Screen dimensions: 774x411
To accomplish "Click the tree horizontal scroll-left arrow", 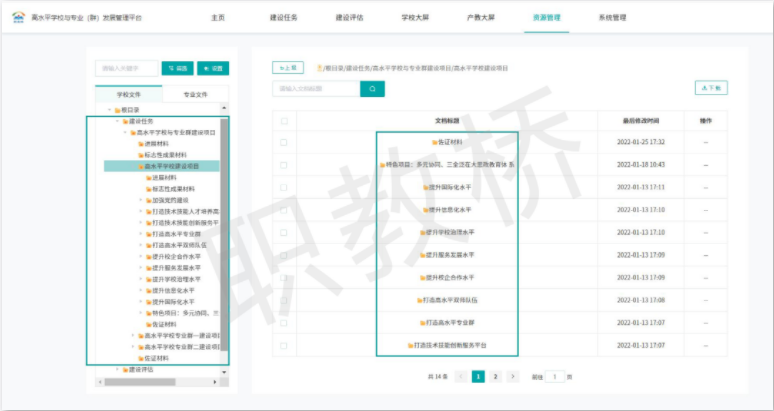I will (100, 382).
